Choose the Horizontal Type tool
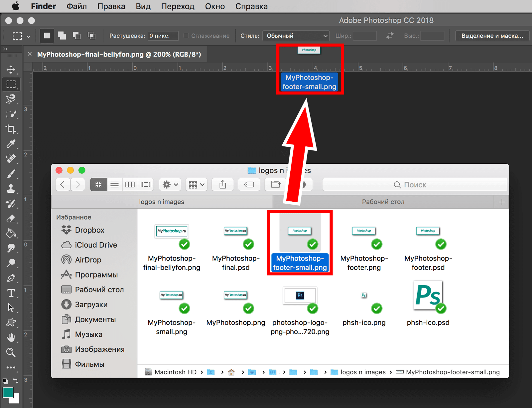532x408 pixels. 11,293
